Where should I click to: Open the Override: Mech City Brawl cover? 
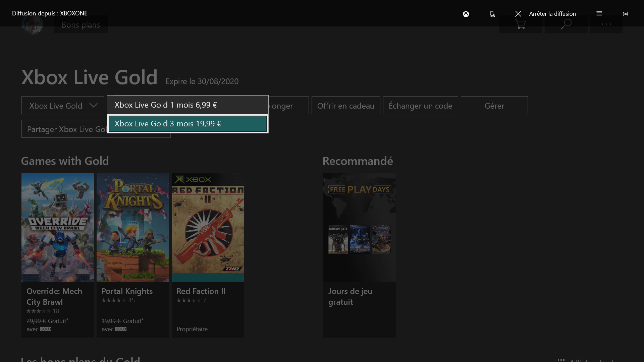tap(58, 228)
